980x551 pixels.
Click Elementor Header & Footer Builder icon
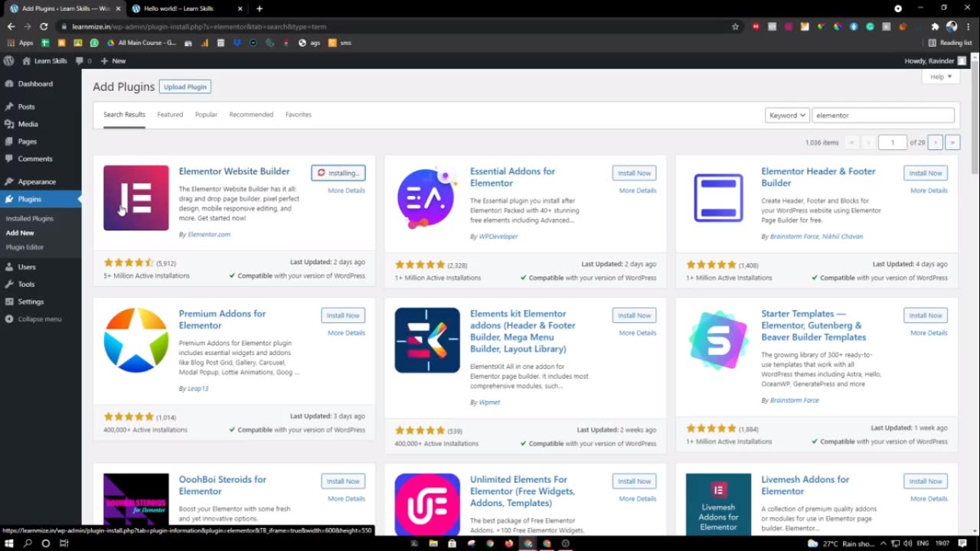pos(718,197)
